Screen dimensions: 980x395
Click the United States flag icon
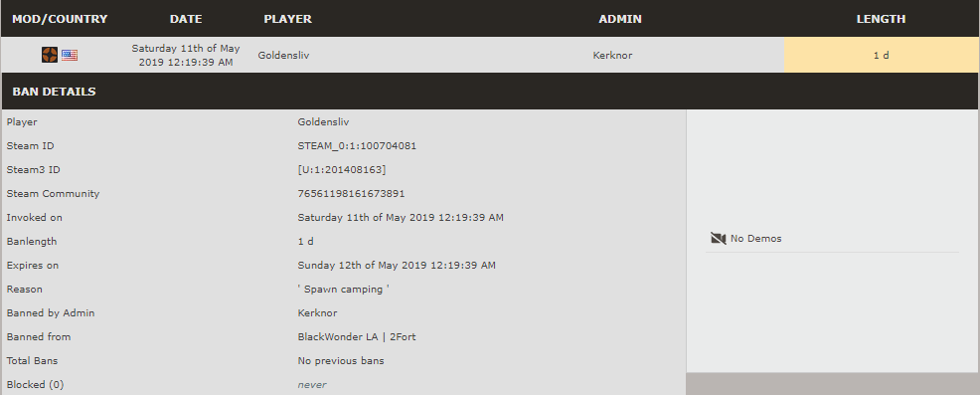(70, 55)
